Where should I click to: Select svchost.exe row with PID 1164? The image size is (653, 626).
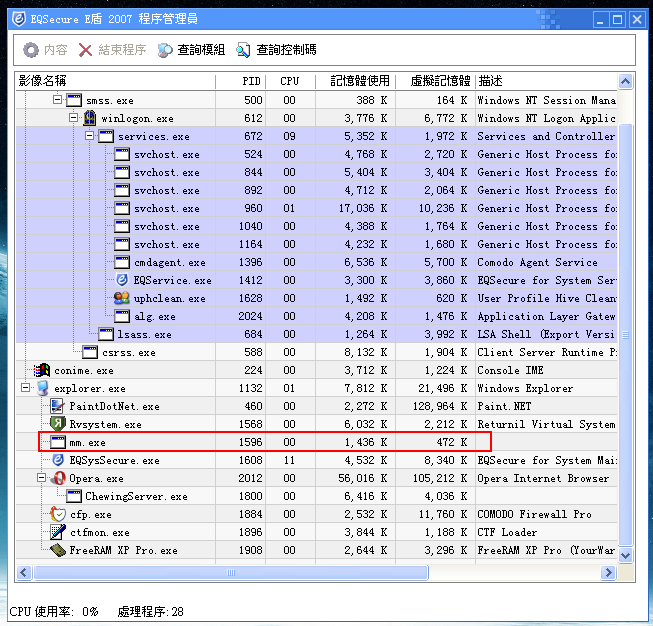[317, 244]
